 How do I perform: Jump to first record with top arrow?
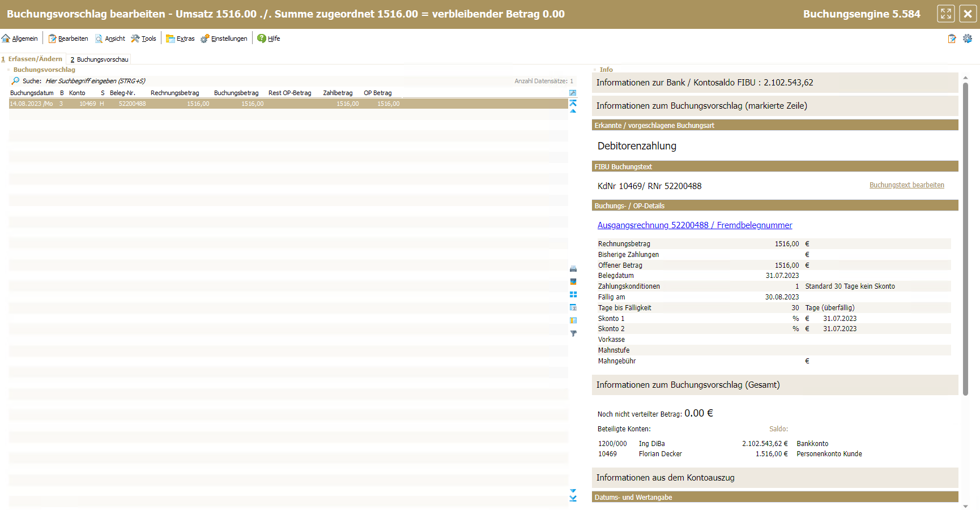click(x=573, y=102)
